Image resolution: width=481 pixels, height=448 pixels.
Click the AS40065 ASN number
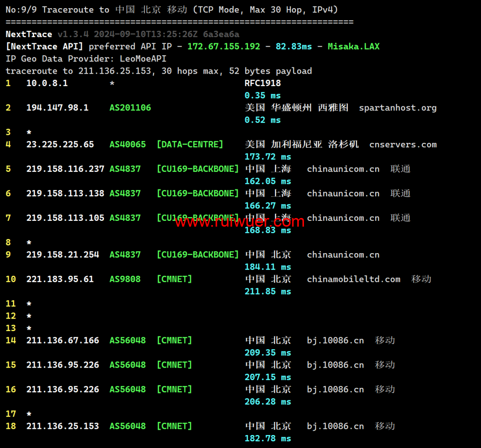(127, 144)
